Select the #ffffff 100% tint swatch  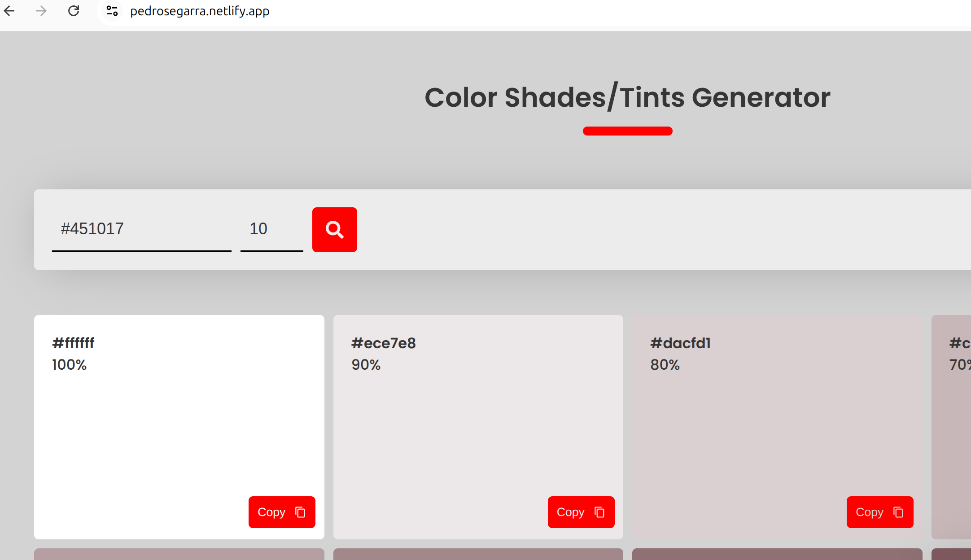point(179,426)
